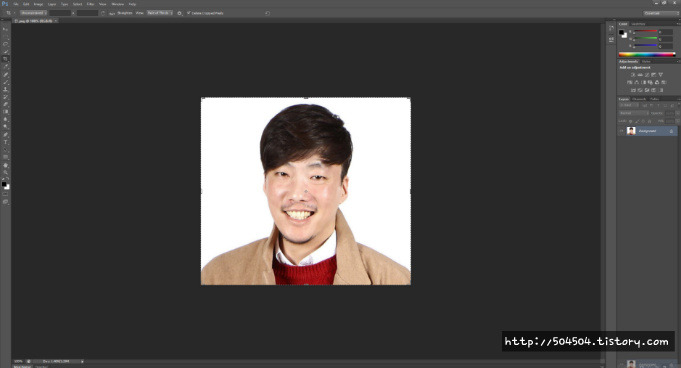Select the Clone Stamp tool

[x=5, y=89]
